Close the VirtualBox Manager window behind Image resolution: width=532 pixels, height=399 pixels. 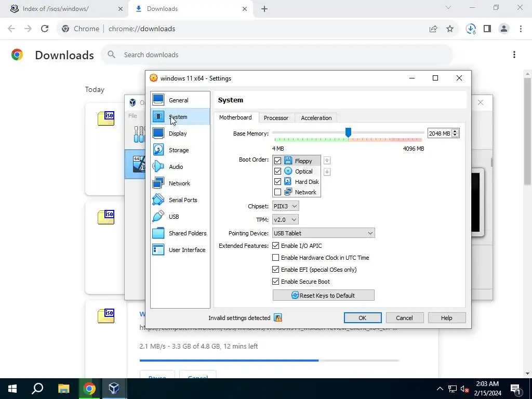coord(481,102)
